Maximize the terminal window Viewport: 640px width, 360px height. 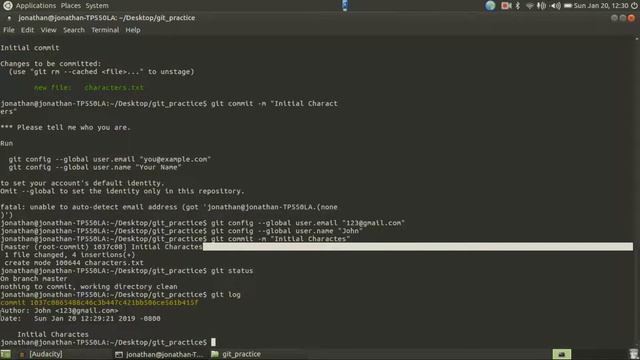(623, 18)
